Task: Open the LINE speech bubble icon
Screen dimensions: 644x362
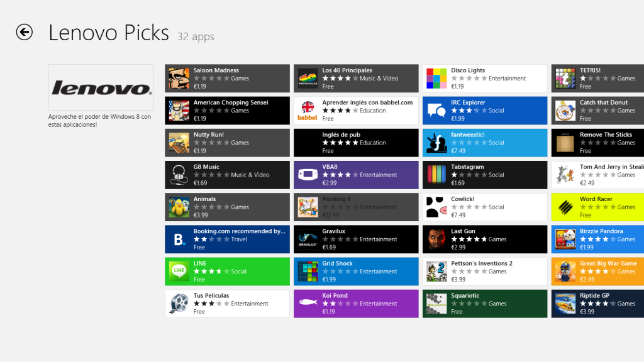Action: 179,271
